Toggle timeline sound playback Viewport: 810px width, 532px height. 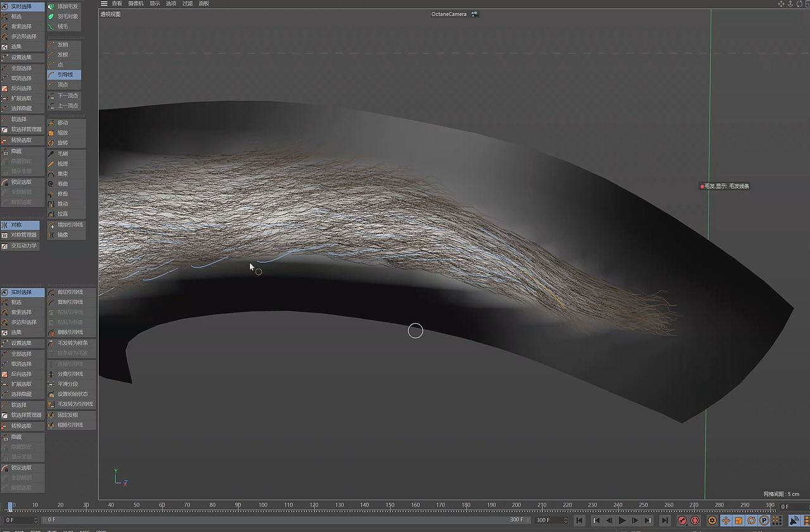coord(794,521)
